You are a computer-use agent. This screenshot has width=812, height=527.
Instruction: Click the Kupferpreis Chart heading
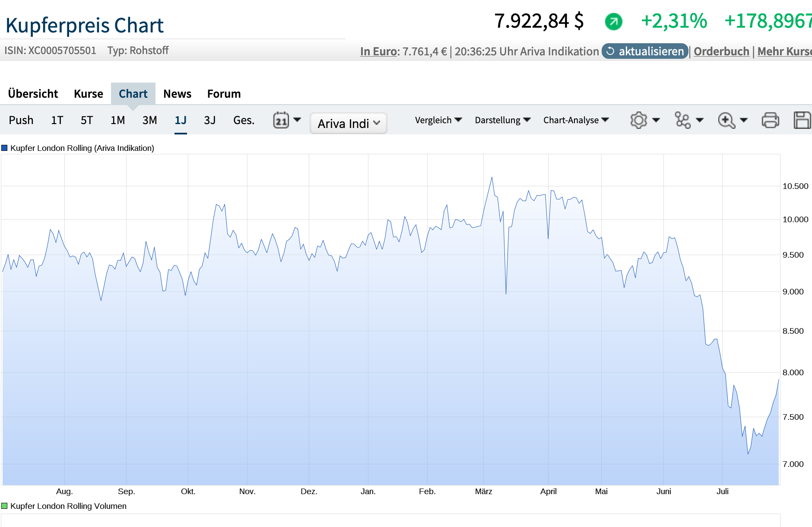click(x=85, y=25)
